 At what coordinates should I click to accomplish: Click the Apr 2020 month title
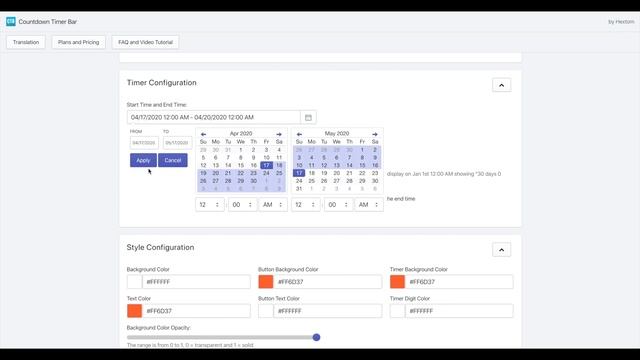pos(241,133)
